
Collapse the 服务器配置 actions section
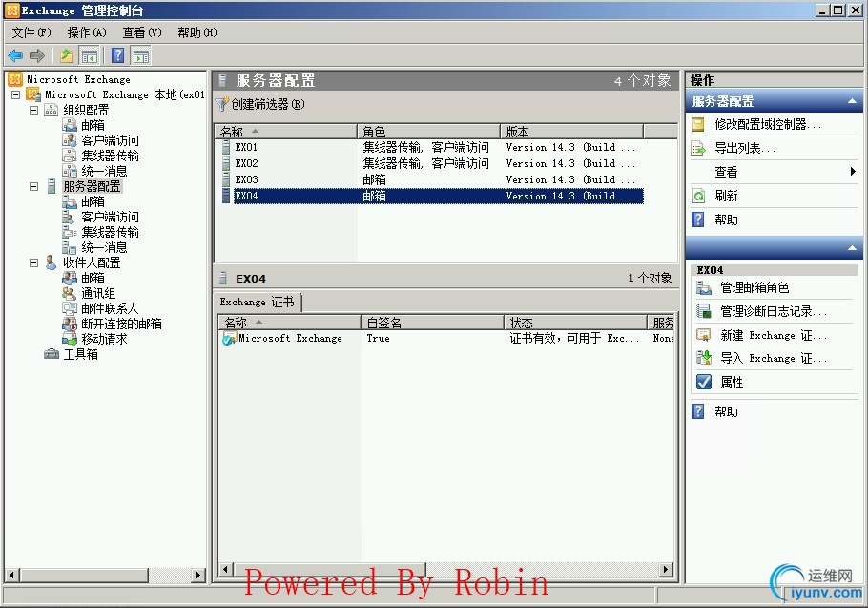[852, 101]
